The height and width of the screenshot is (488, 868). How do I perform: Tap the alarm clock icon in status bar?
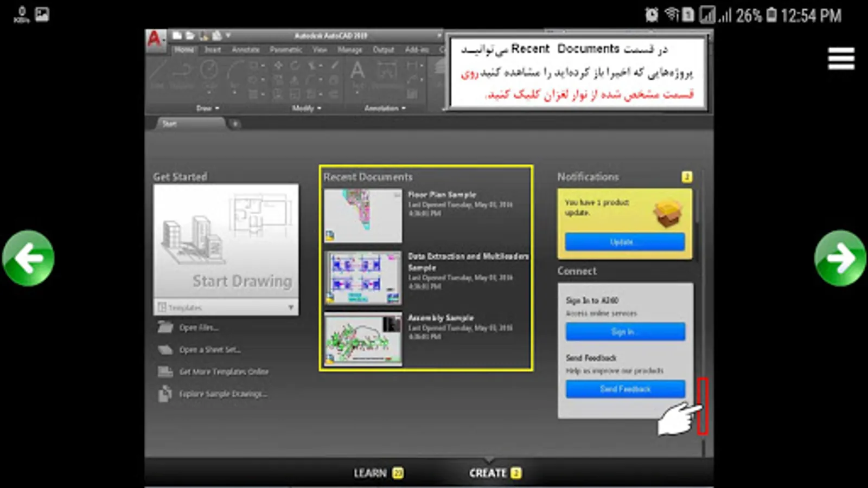[652, 15]
